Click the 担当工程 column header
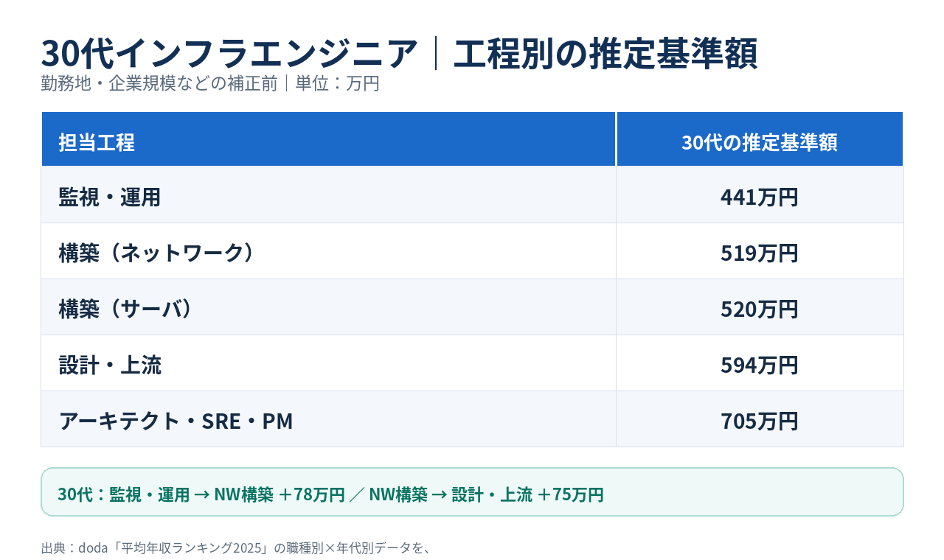This screenshot has height=560, width=944. (x=328, y=139)
